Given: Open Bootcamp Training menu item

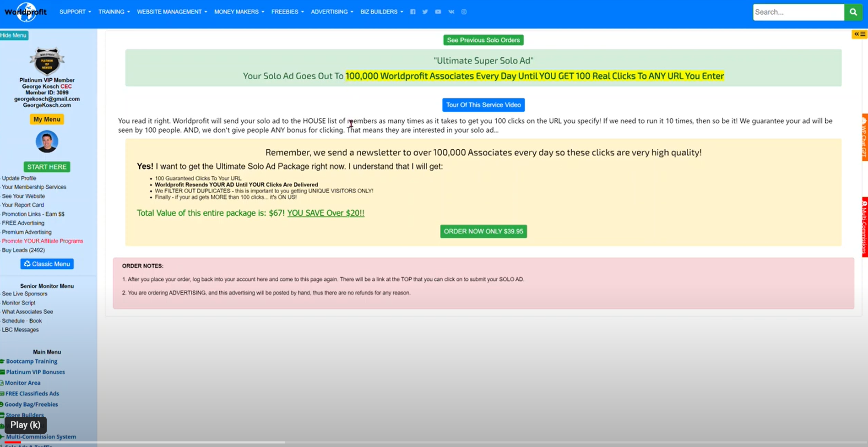Looking at the screenshot, I should (32, 361).
